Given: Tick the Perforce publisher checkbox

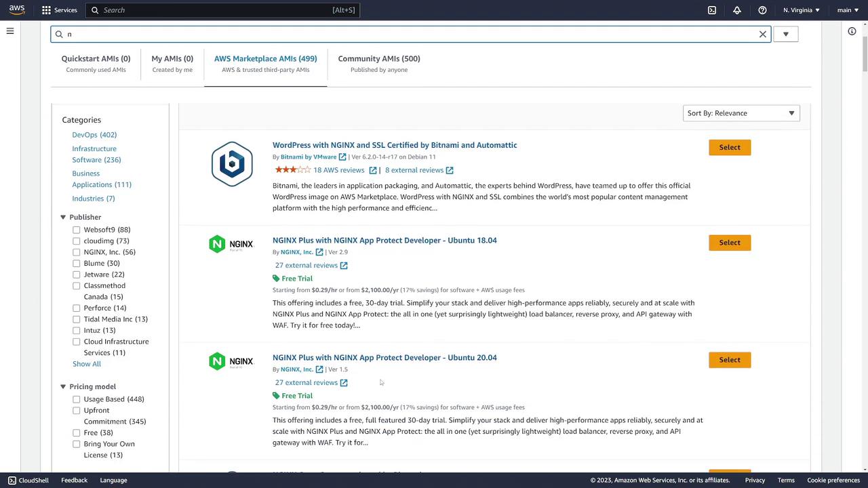Looking at the screenshot, I should click(77, 308).
